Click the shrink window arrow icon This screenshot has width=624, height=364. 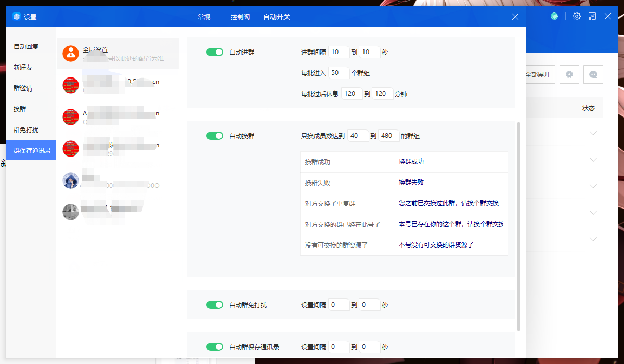(592, 16)
